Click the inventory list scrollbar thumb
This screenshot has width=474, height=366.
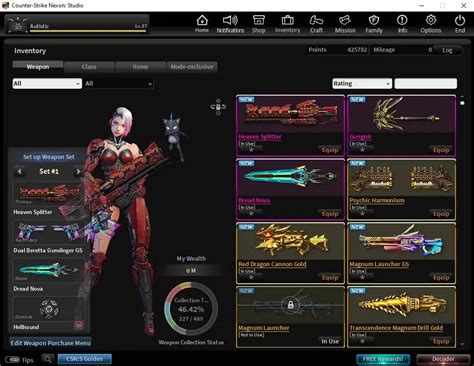coord(462,103)
